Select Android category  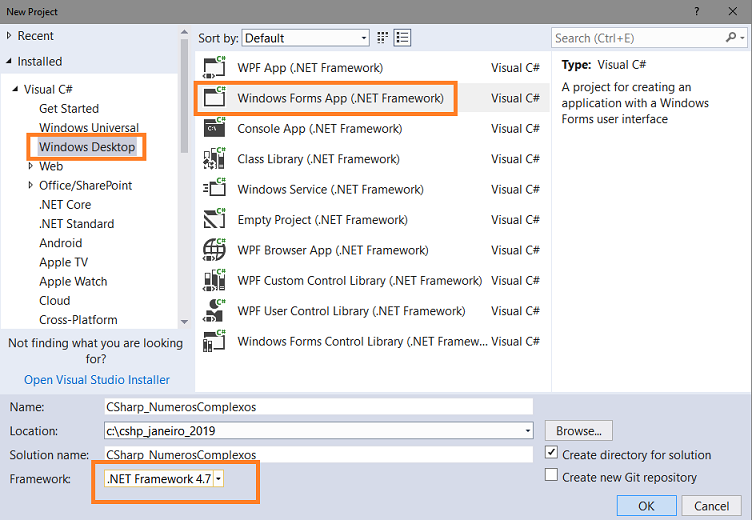pos(60,243)
